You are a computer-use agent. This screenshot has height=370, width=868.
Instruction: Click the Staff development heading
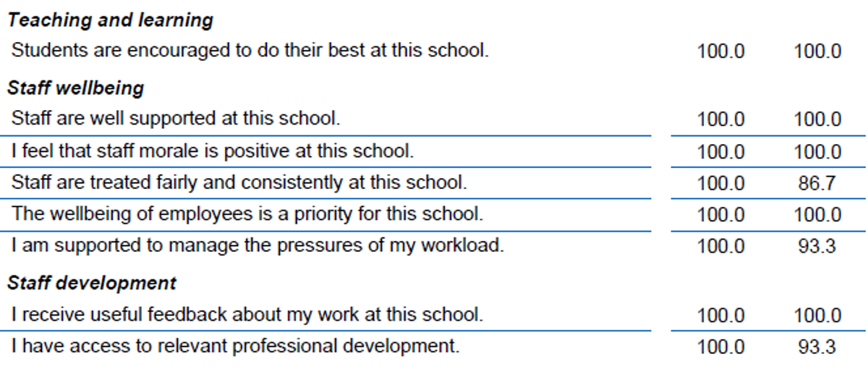91,282
